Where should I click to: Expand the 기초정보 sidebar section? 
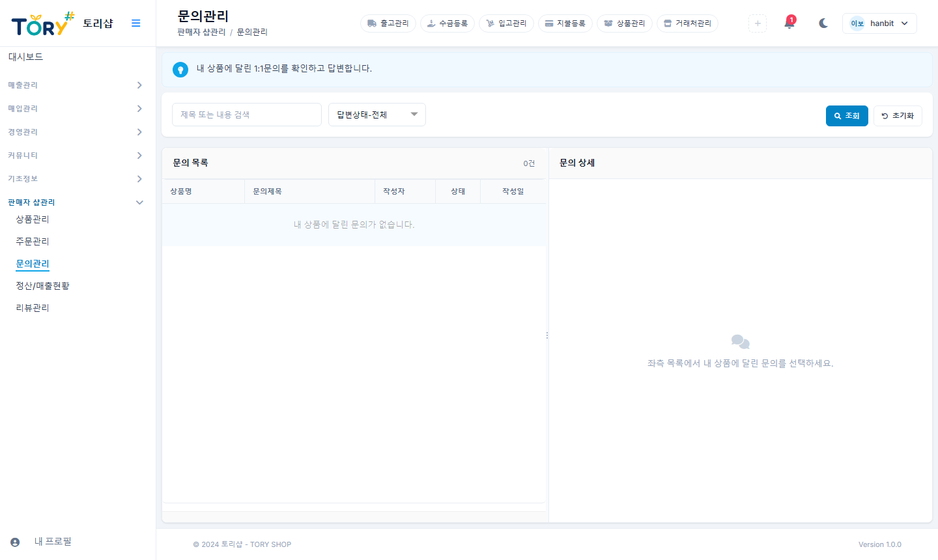pos(75,179)
